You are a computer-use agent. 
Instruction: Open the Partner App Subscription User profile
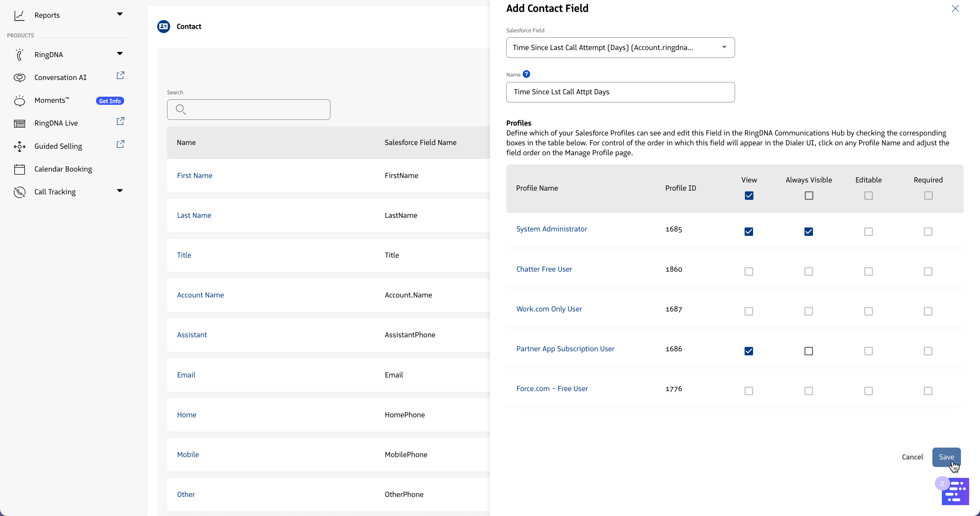(x=565, y=349)
